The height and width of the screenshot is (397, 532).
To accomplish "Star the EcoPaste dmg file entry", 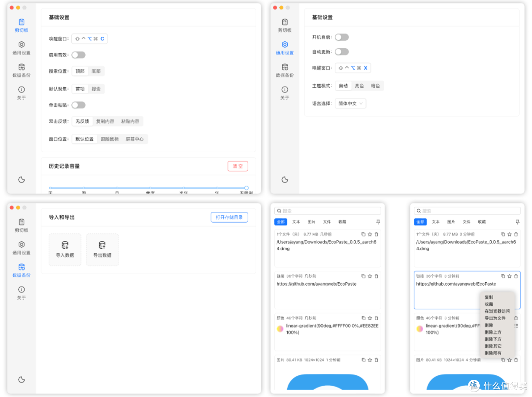I will click(370, 234).
